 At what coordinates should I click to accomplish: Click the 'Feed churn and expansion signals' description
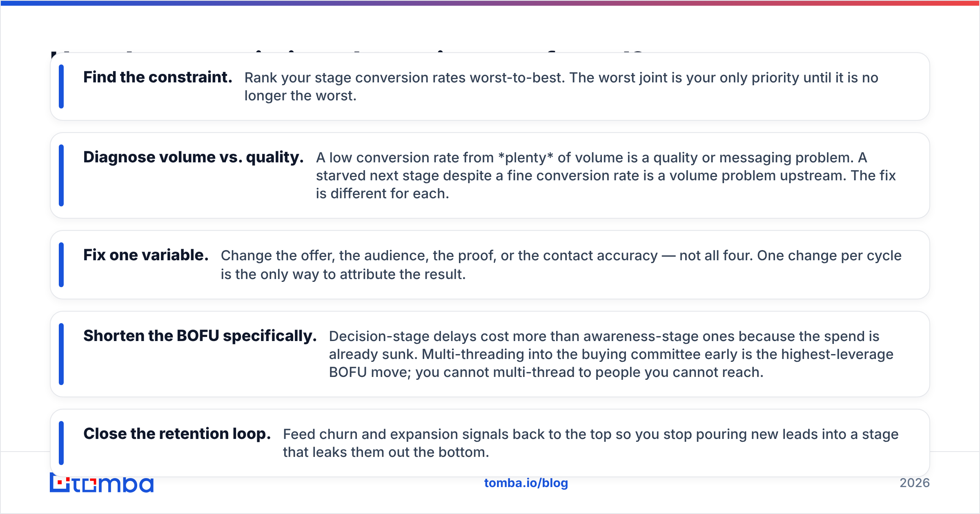(x=590, y=443)
